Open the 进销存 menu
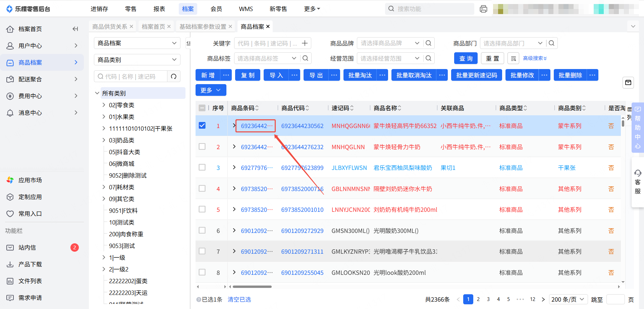The width and height of the screenshot is (644, 309). tap(99, 9)
